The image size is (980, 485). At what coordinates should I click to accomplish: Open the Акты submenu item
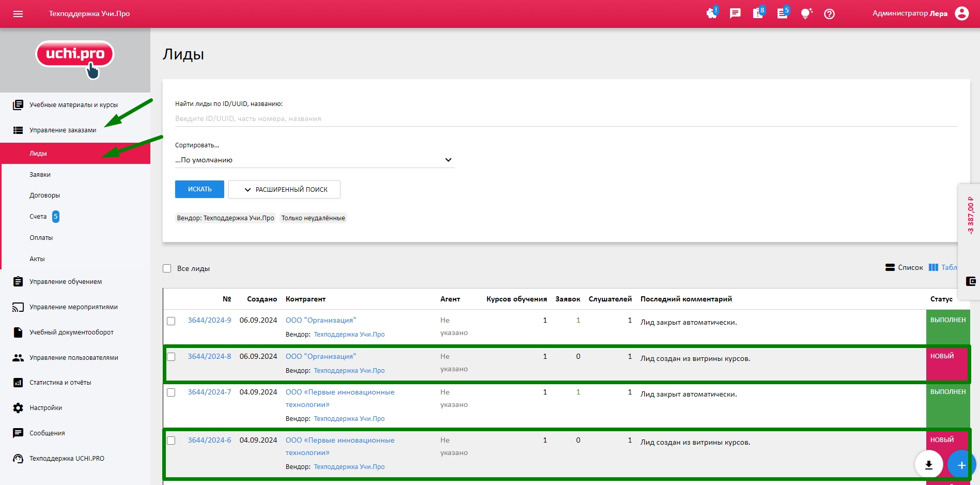75,259
